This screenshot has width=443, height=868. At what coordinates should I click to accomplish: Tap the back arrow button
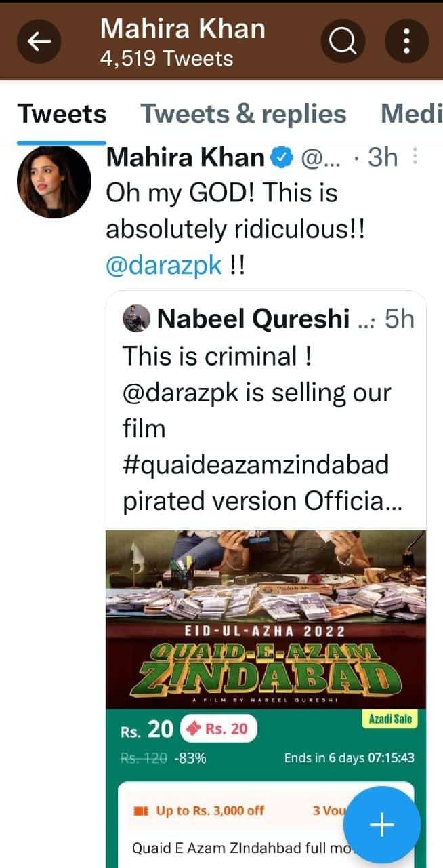(x=39, y=41)
